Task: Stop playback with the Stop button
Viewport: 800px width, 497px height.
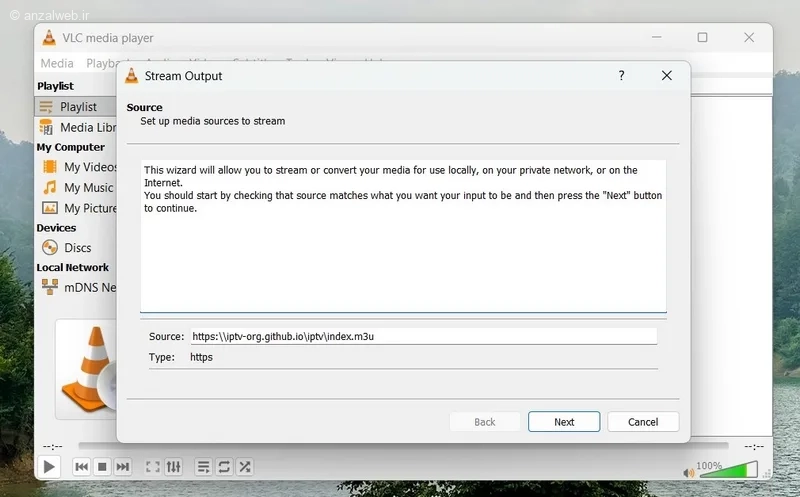Action: [102, 466]
